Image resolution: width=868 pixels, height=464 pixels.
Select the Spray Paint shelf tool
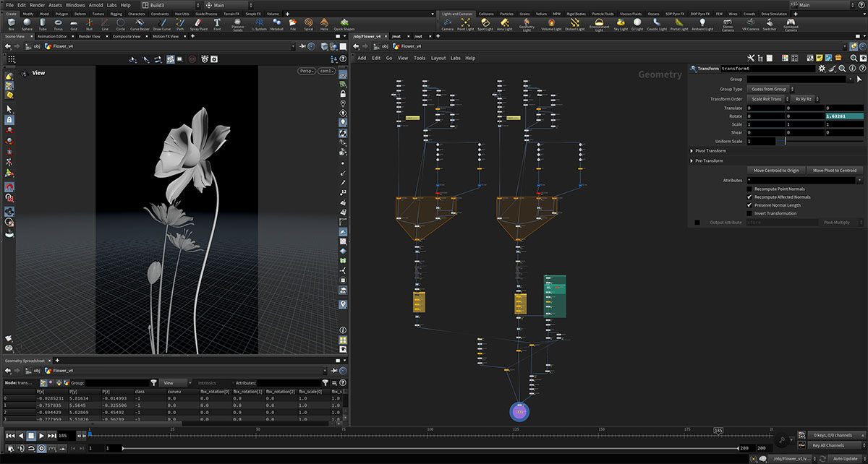coord(198,24)
